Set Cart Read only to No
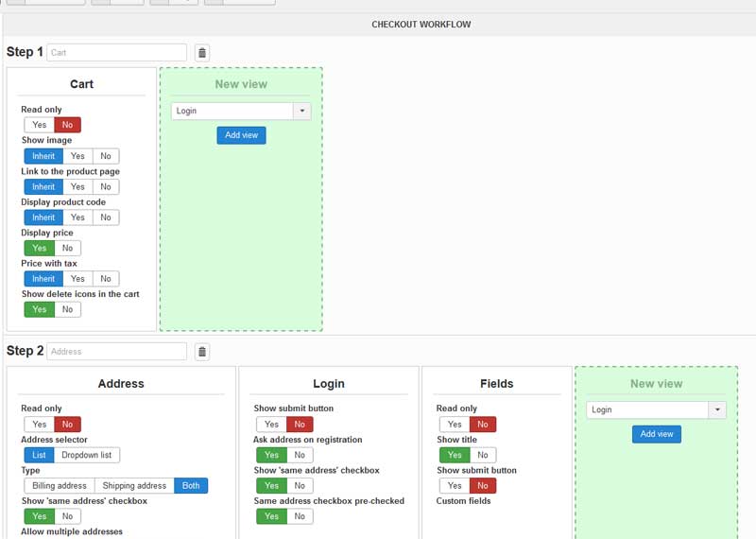The height and width of the screenshot is (539, 756). click(x=67, y=125)
